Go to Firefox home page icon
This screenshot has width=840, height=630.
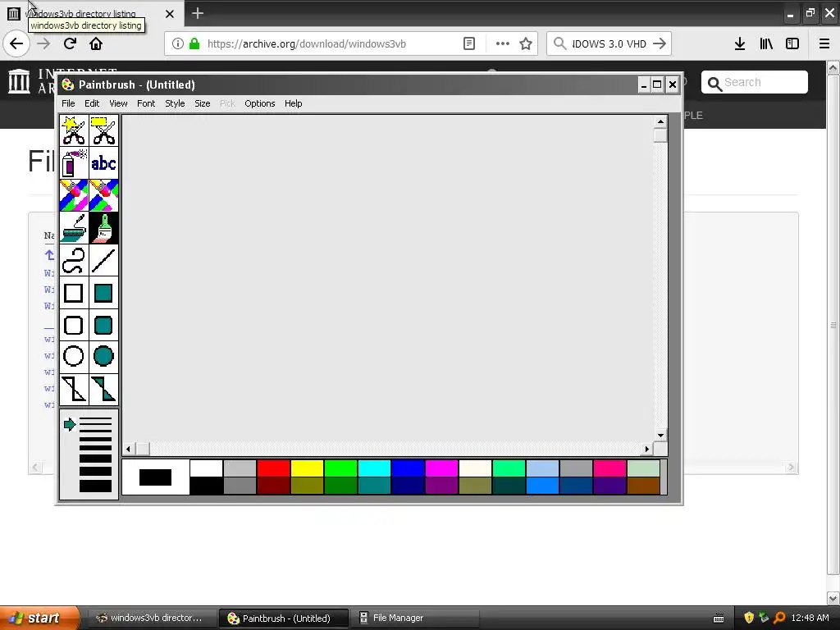[x=96, y=43]
